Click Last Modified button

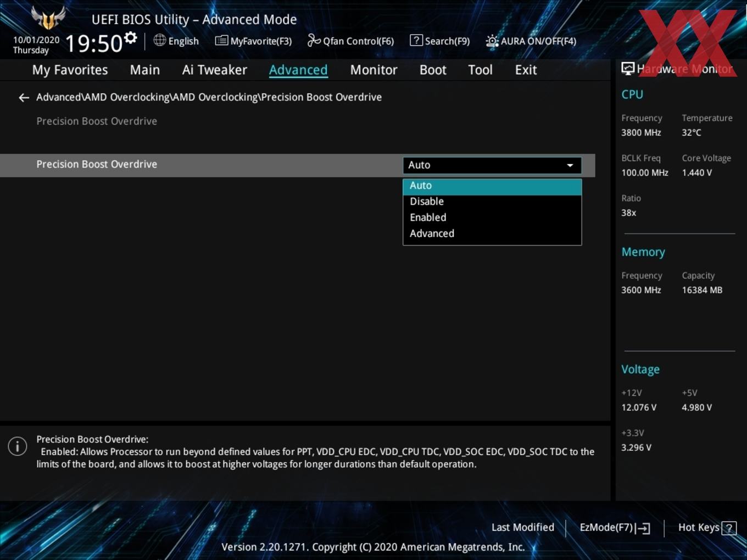coord(522,528)
